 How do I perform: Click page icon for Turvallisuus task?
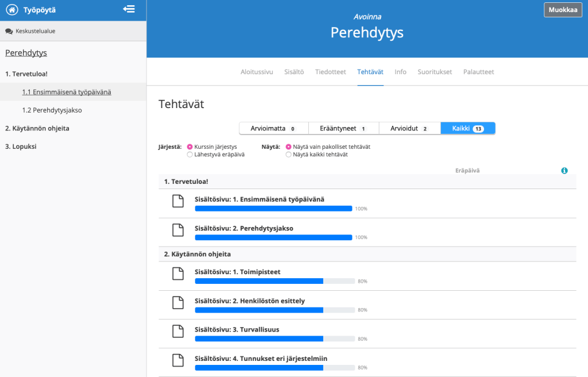(179, 331)
